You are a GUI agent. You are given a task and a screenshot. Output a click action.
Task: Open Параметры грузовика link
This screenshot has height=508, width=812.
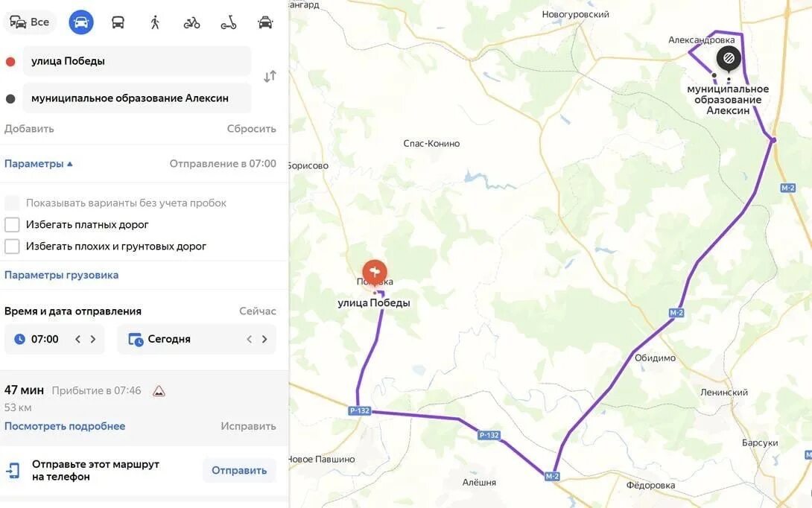tap(61, 275)
